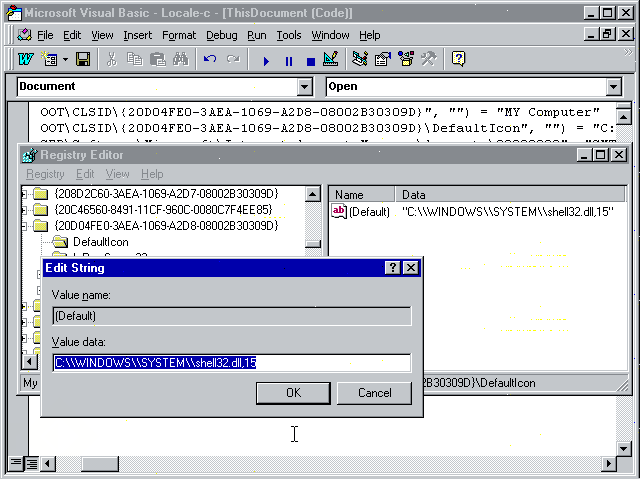Click the Registry Editor title icon

click(x=29, y=155)
